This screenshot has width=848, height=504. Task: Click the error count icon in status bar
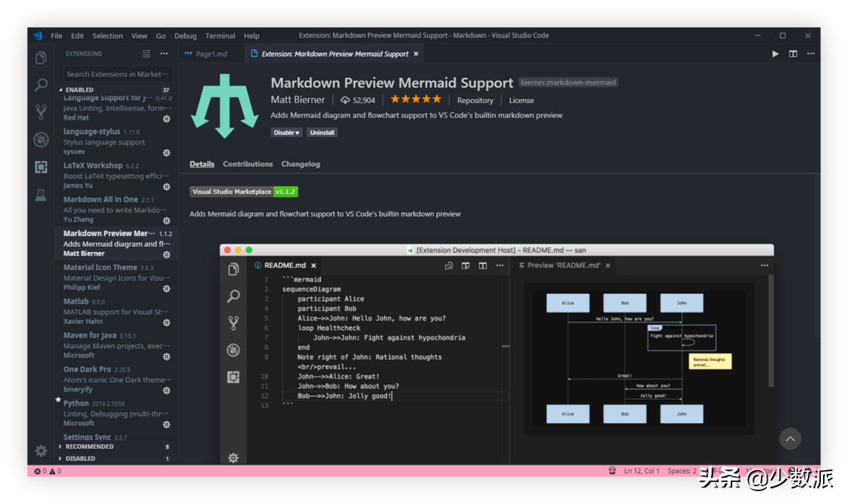tap(37, 471)
